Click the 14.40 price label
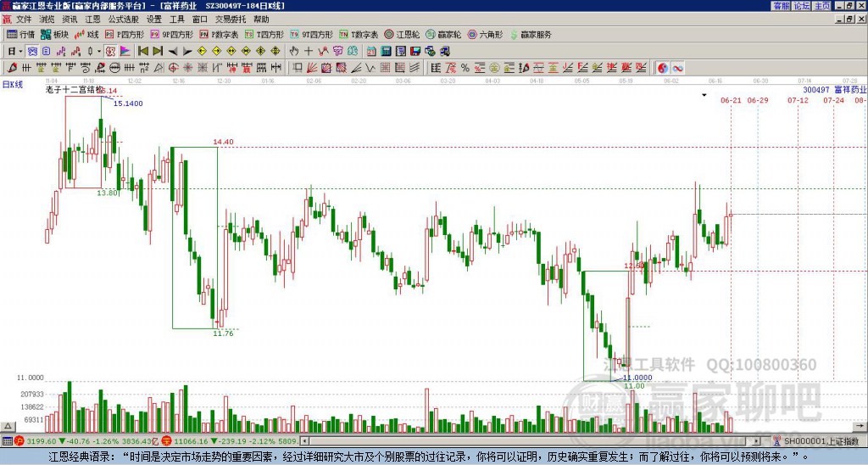The width and height of the screenshot is (868, 465). [223, 142]
